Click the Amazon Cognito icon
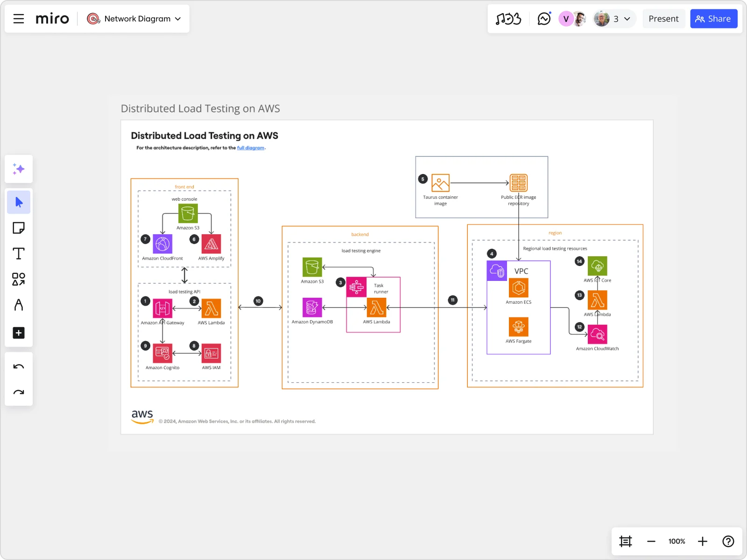747x560 pixels. pos(162,353)
